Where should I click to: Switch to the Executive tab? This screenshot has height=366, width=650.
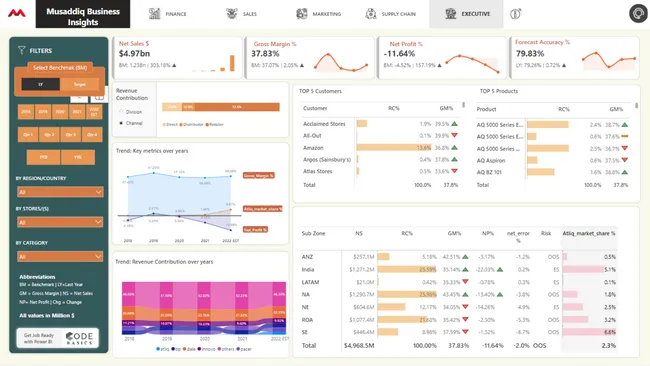click(466, 14)
